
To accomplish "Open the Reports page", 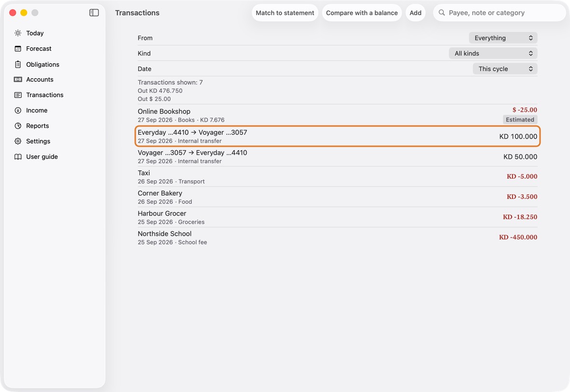I will pyautogui.click(x=38, y=126).
